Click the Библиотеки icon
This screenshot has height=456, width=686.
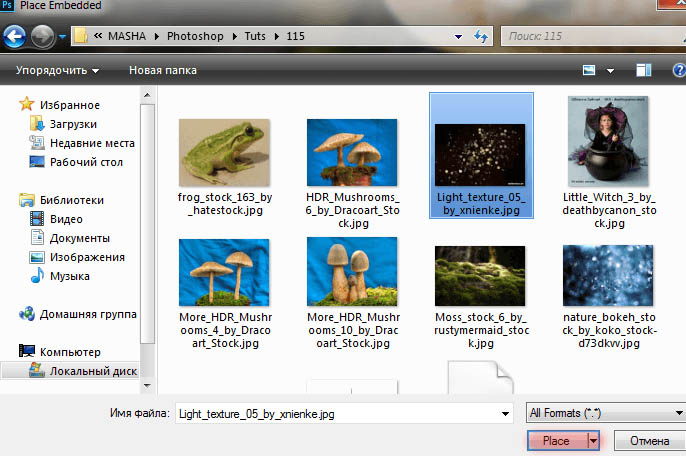click(27, 200)
